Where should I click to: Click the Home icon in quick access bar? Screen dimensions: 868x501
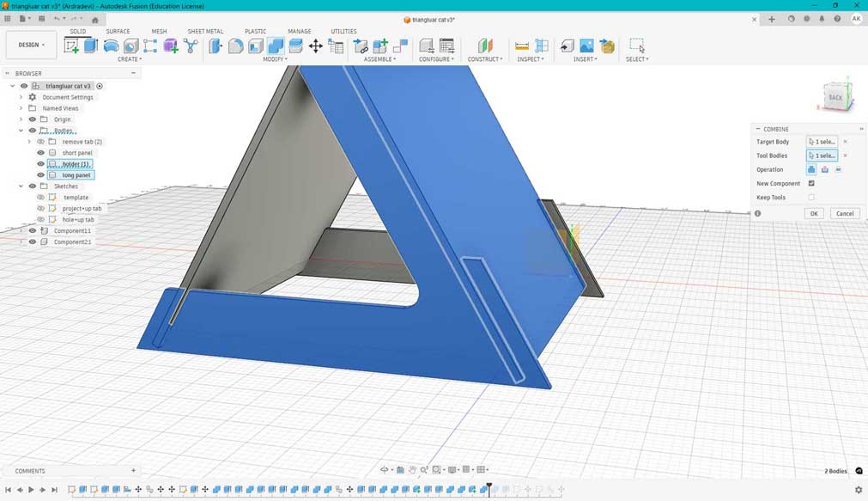click(x=94, y=20)
